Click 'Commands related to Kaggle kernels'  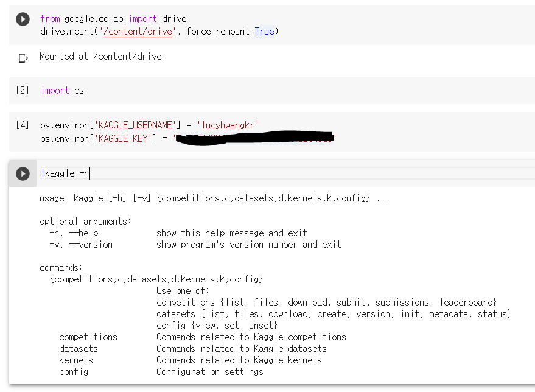[x=239, y=360]
